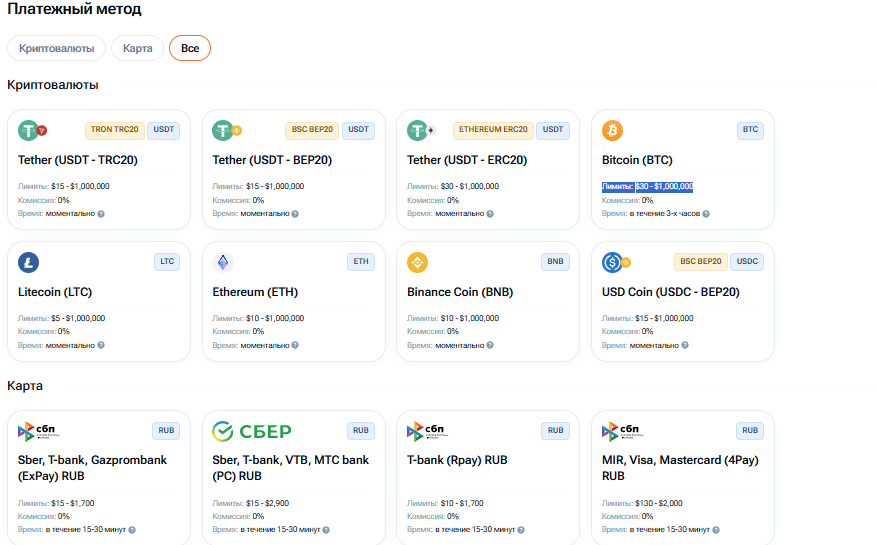This screenshot has width=877, height=545.
Task: Click the SBP logo on 4Pay card
Action: (x=622, y=431)
